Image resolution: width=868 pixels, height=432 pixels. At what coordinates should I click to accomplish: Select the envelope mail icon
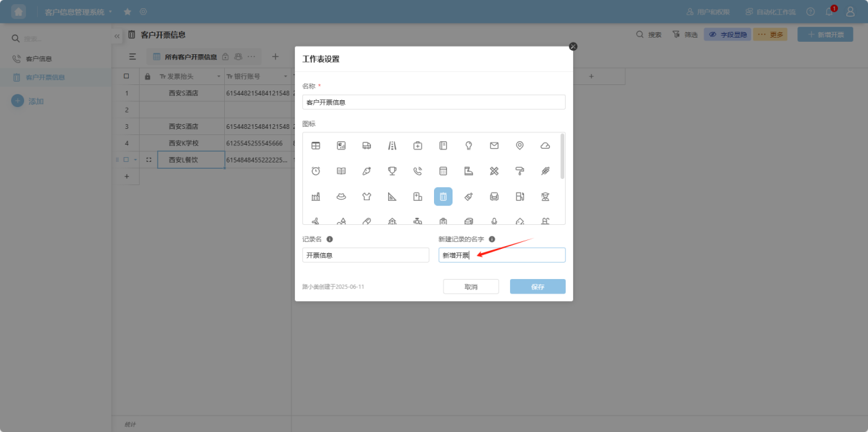494,145
